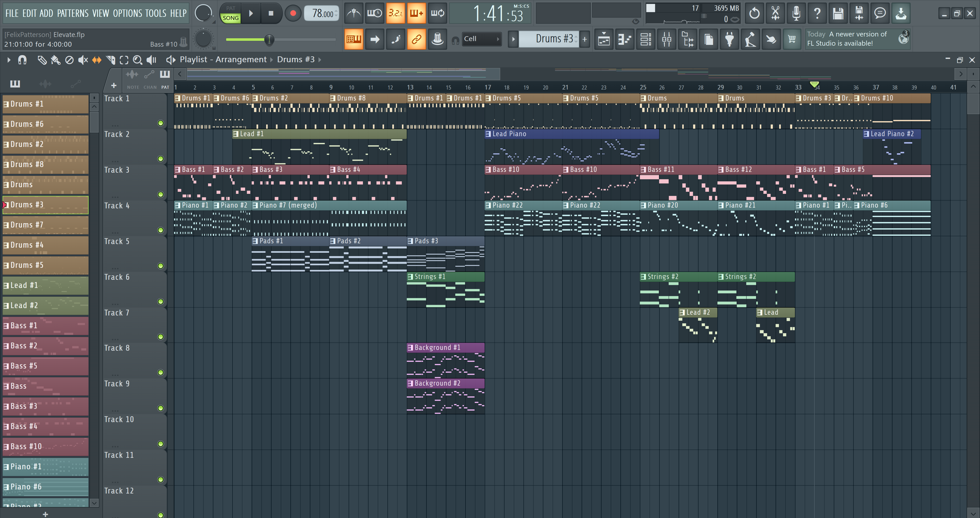Mute Track 1 with its green light
Screen dimensions: 980x518
161,123
